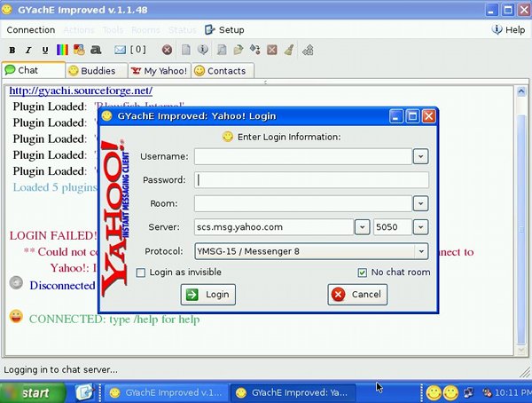
Task: Click the open folder toolbar icon
Action: (x=239, y=51)
